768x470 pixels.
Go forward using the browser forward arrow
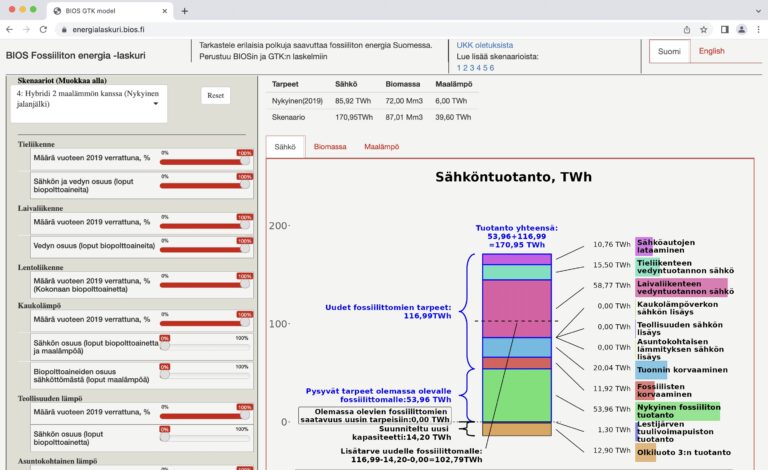point(26,29)
